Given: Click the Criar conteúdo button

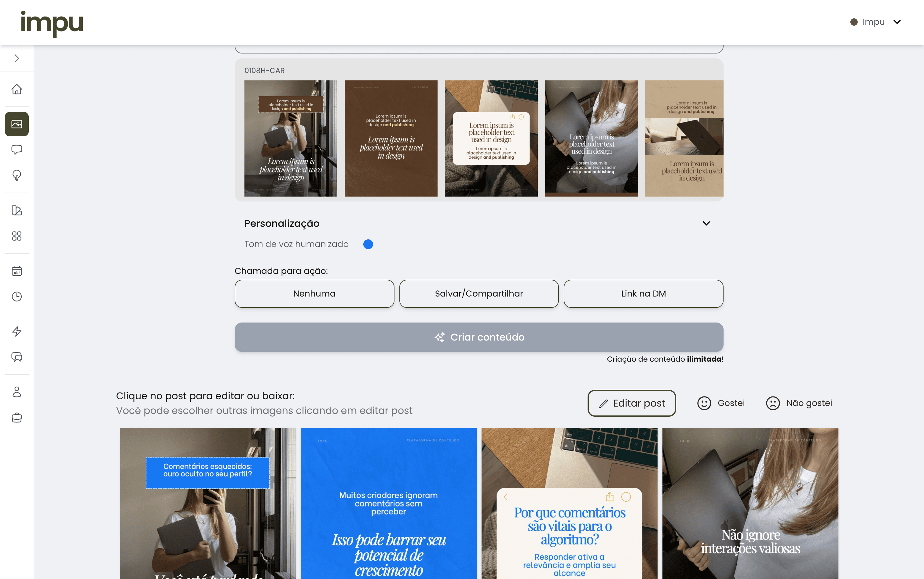Looking at the screenshot, I should (x=479, y=337).
